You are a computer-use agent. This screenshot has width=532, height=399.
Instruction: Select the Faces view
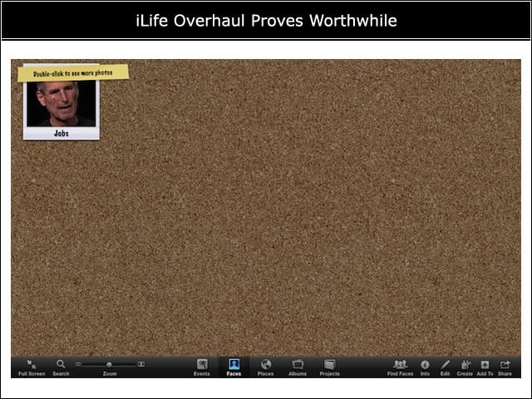click(234, 367)
